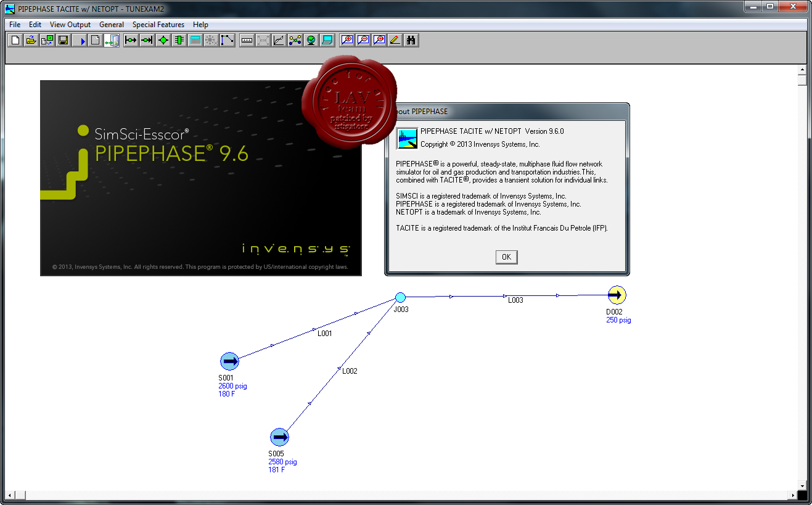Click the application icon in title bar
This screenshot has width=812, height=505.
[10, 9]
